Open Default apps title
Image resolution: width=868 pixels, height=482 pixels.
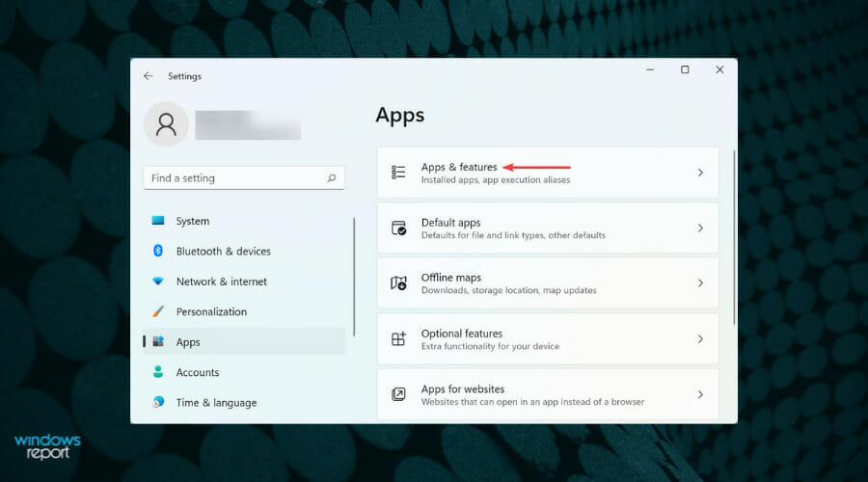pyautogui.click(x=450, y=223)
